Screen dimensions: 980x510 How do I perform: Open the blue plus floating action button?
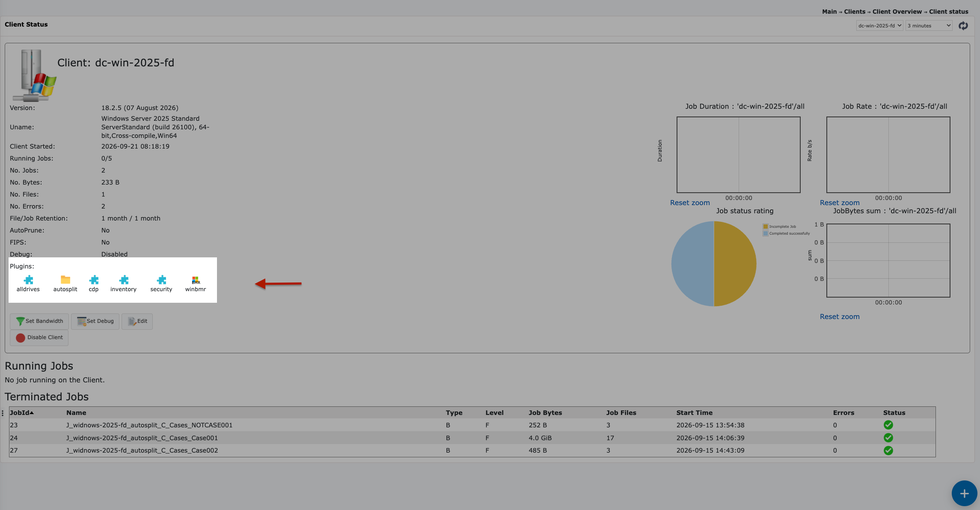964,493
